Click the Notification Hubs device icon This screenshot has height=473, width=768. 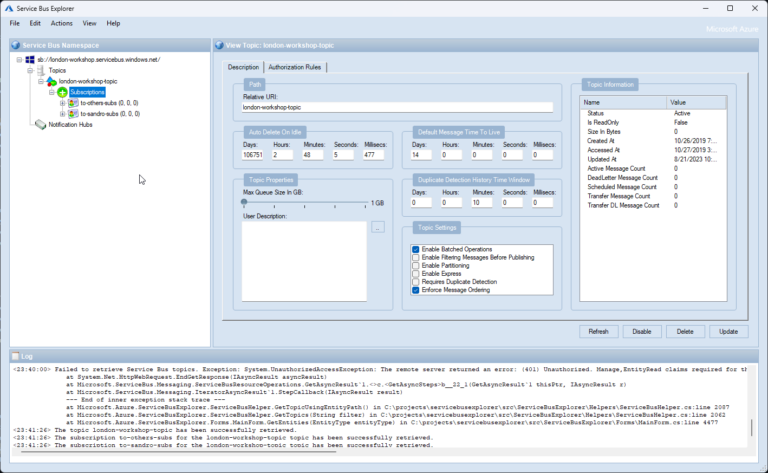click(x=41, y=125)
